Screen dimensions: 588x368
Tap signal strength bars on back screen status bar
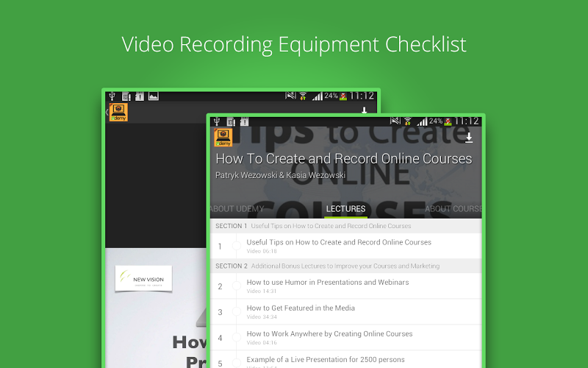coord(318,96)
